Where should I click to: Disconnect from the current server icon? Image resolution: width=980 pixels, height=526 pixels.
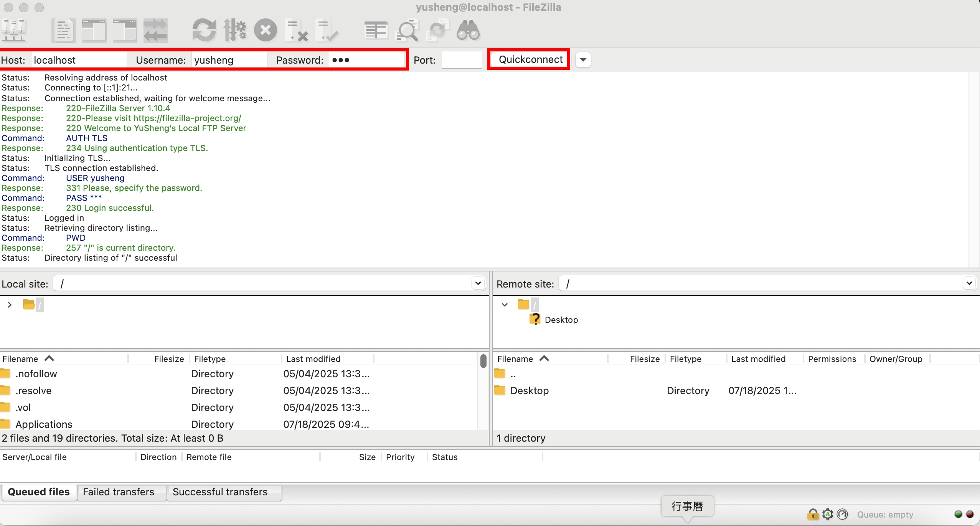[296, 30]
